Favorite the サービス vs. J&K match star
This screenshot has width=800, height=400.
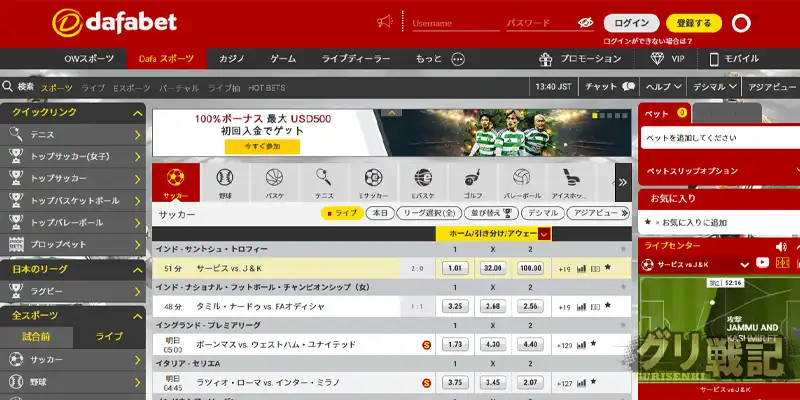tap(608, 267)
